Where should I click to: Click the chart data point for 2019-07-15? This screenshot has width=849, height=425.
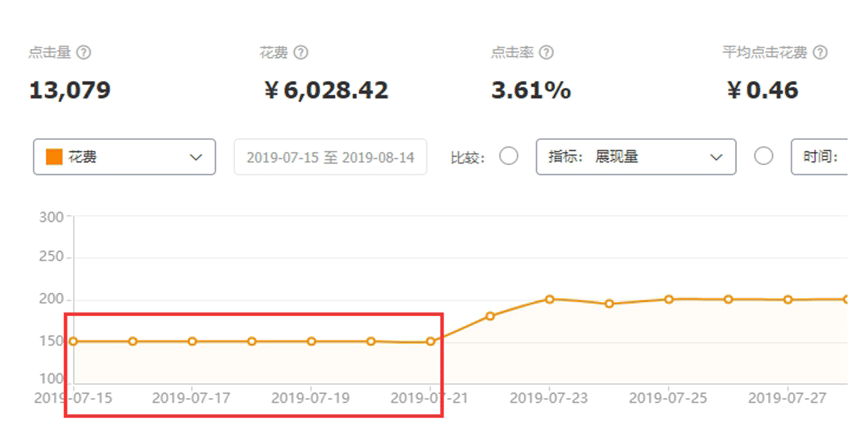73,341
